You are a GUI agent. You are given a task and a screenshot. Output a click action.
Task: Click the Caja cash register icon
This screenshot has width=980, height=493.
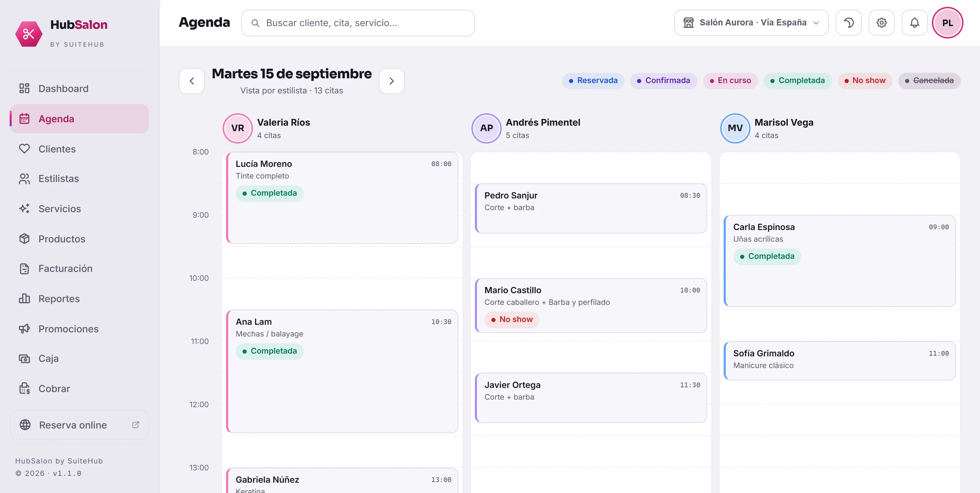[24, 358]
